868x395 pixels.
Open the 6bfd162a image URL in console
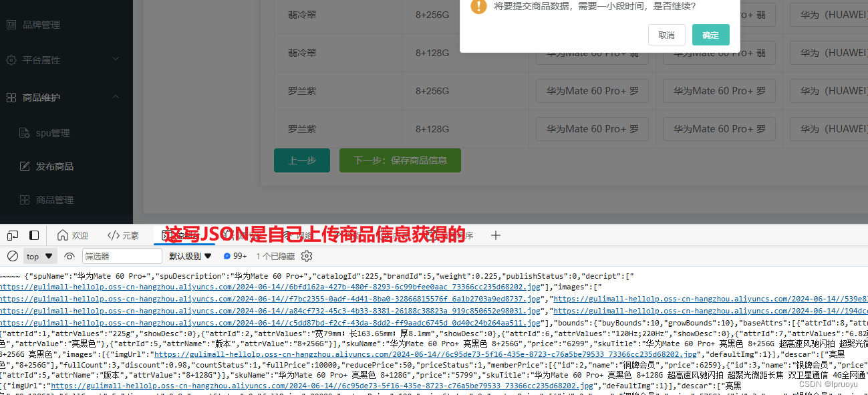click(271, 287)
